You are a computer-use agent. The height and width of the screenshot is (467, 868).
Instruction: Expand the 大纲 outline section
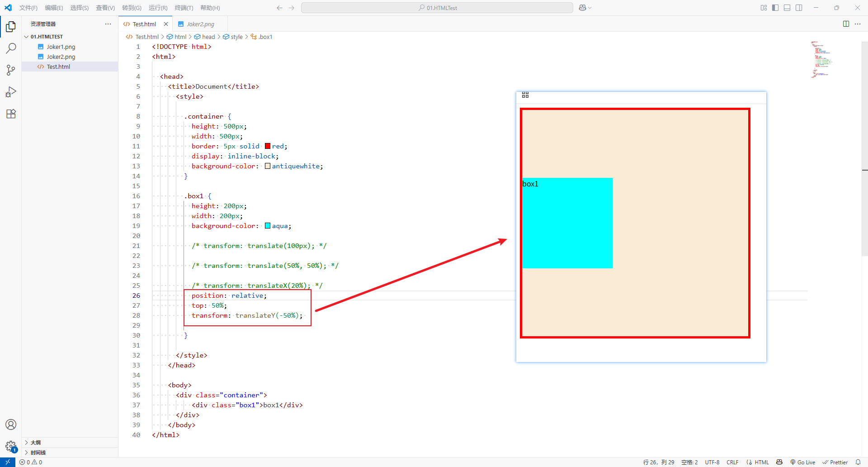click(70, 443)
